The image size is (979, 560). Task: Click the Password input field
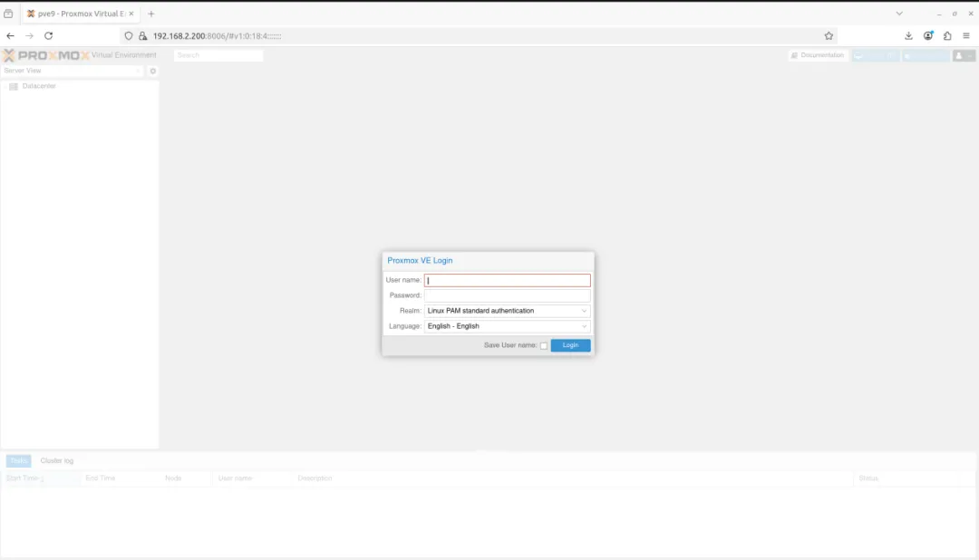(507, 295)
